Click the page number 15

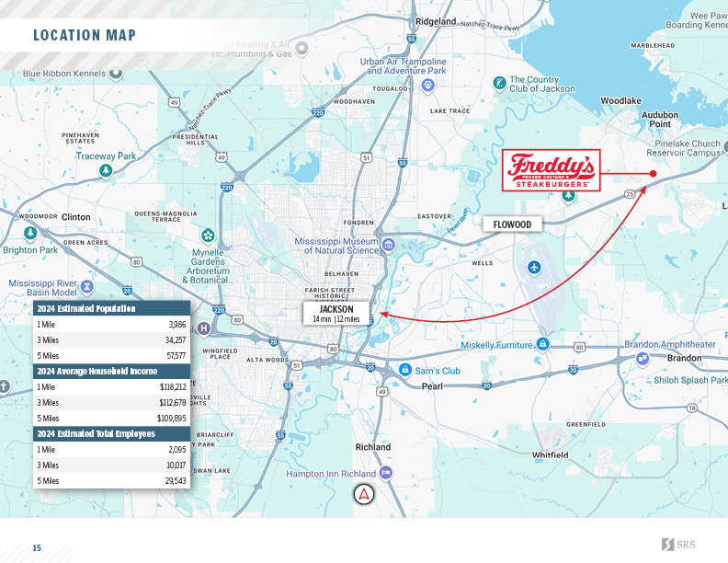click(37, 547)
